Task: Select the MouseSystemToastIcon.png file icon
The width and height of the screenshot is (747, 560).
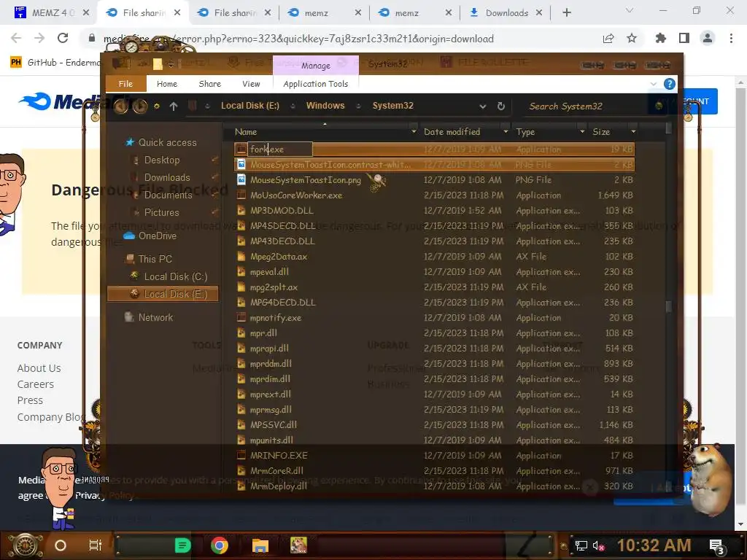Action: (241, 180)
